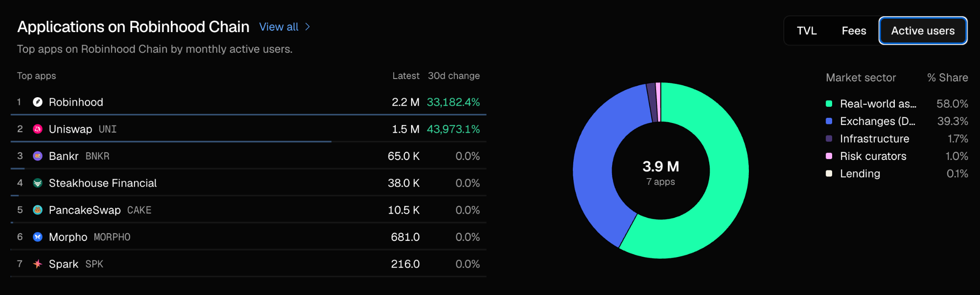Click the Robinhood feather app icon
This screenshot has height=295, width=980.
(38, 102)
